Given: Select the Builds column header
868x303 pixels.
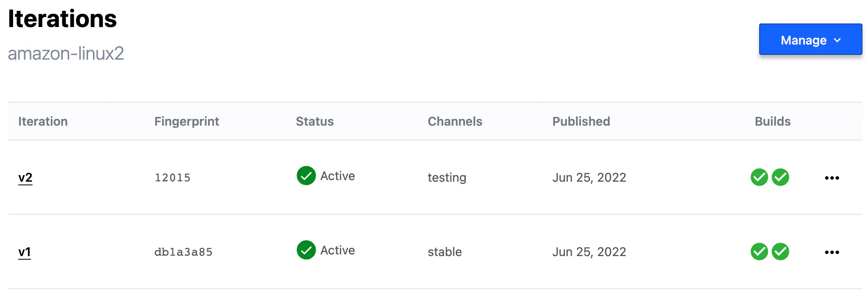Looking at the screenshot, I should 772,121.
